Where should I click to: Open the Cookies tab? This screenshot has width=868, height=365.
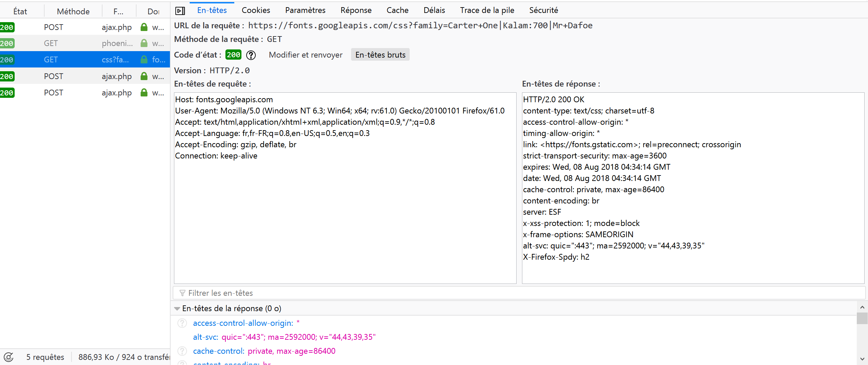tap(256, 10)
